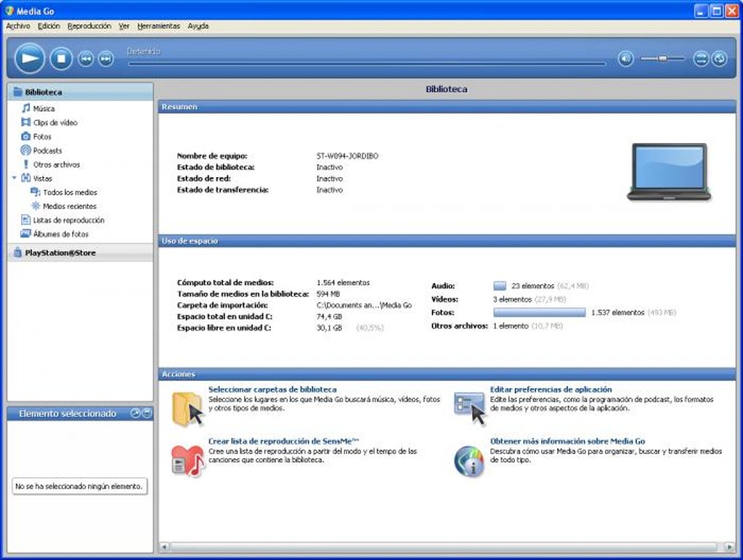Adjust the volume slider
The height and width of the screenshot is (560, 743).
point(662,59)
